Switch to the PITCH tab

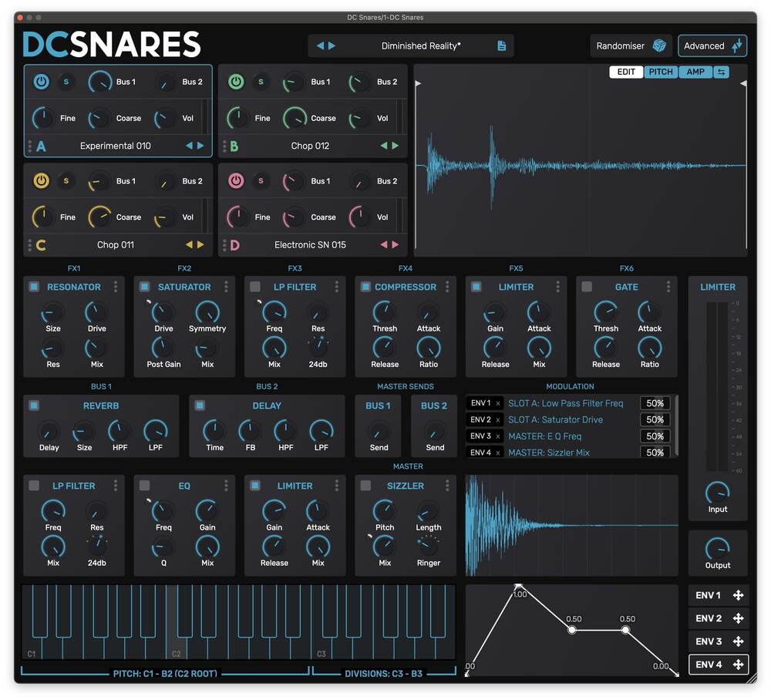coord(661,72)
